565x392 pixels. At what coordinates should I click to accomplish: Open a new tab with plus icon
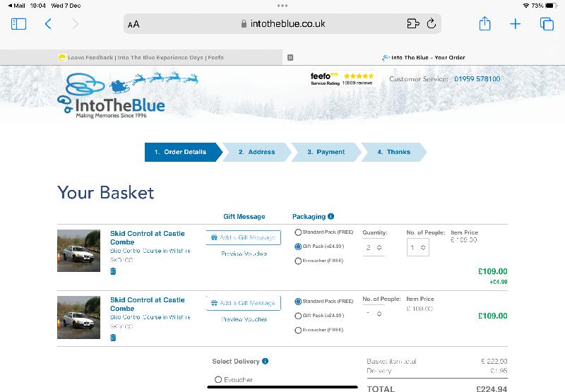[516, 24]
